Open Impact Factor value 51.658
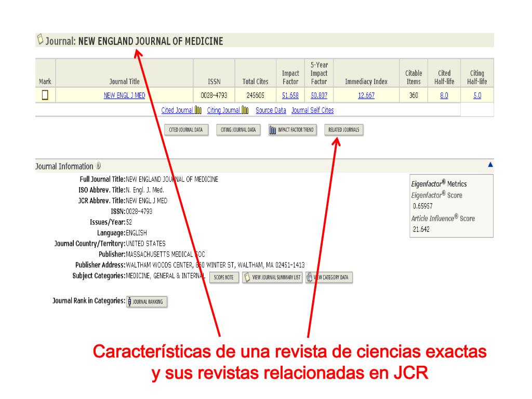Viewport: 532px width, 399px height. 290,96
